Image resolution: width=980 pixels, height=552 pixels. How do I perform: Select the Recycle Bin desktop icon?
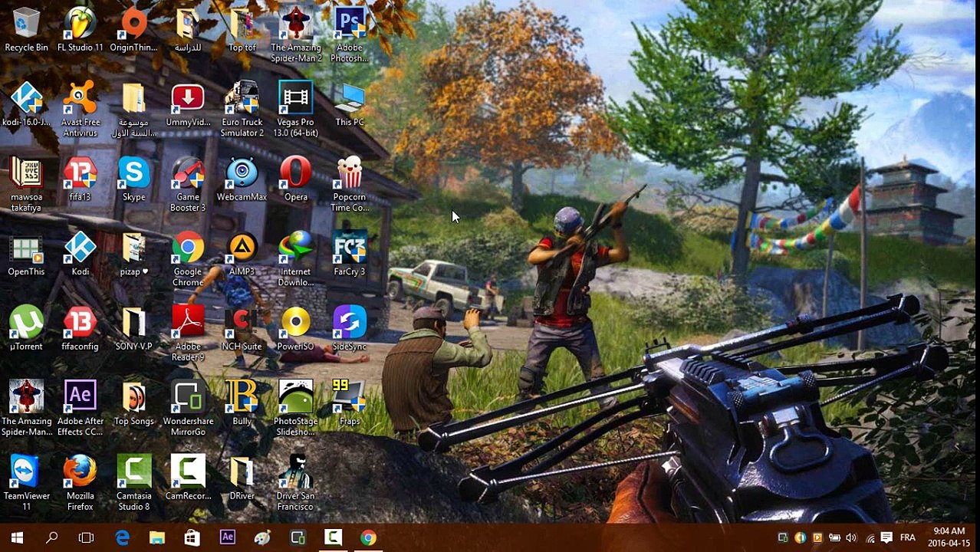click(x=26, y=31)
